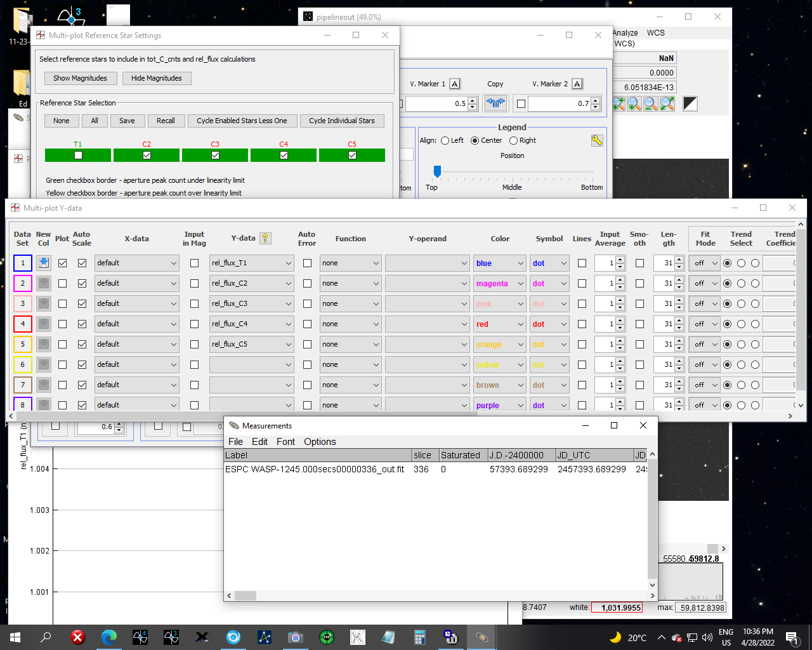Click Cycle Enabled Stars Less One button

click(x=242, y=121)
